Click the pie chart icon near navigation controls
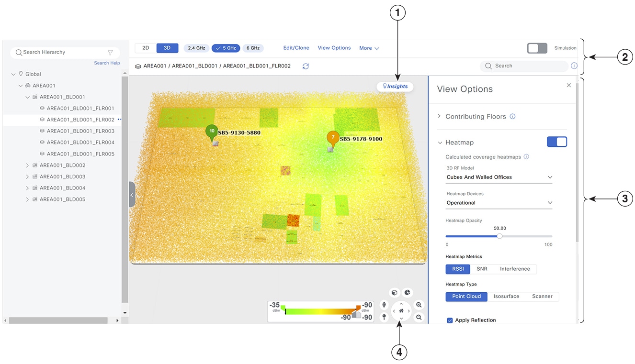This screenshot has height=364, width=635. click(x=408, y=292)
